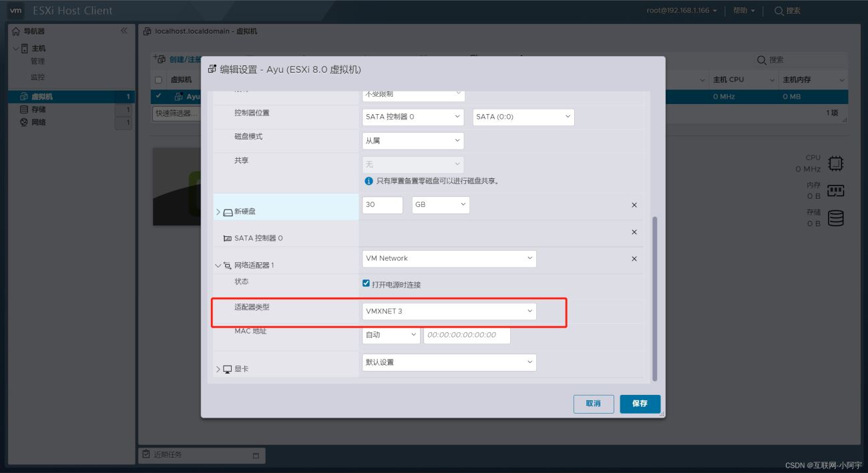Click the 快速筛选器 quick filter box

176,113
